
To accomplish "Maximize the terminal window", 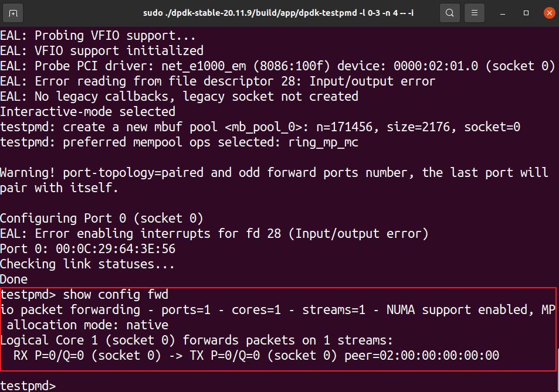I will (526, 12).
